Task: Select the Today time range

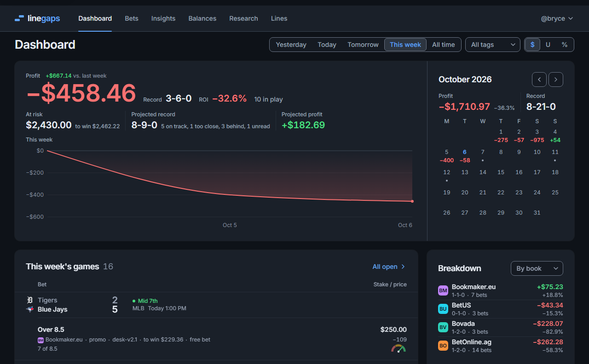Action: click(327, 45)
